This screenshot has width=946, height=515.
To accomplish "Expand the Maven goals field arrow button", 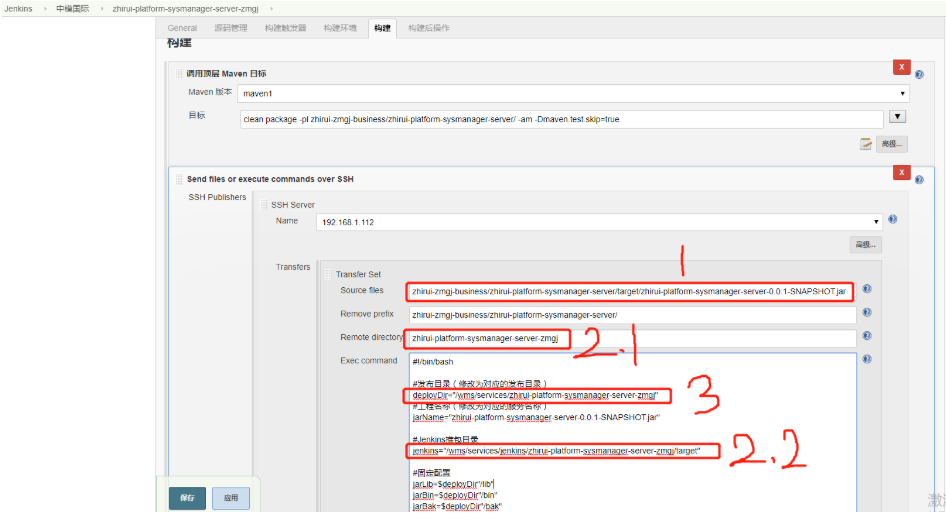I will [897, 117].
